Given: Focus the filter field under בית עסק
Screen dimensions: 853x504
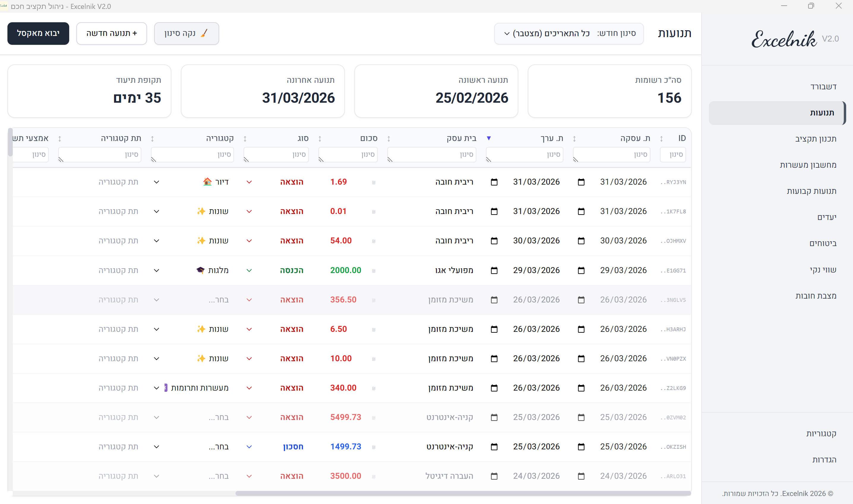Looking at the screenshot, I should pos(432,155).
